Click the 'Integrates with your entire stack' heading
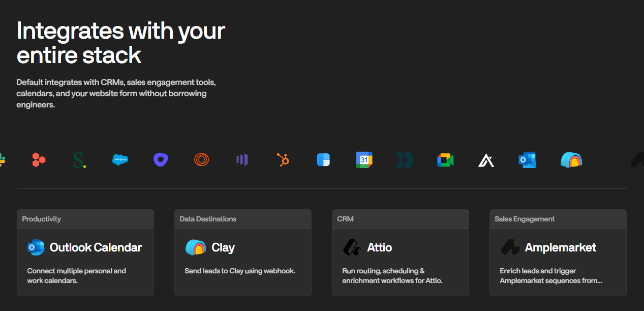The image size is (644, 311). [x=120, y=43]
